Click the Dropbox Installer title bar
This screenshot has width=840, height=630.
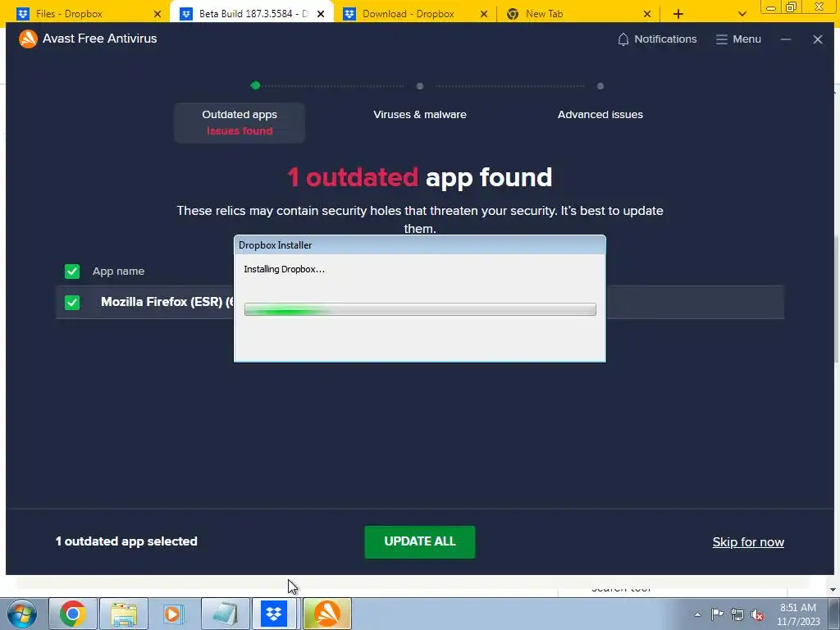click(420, 244)
